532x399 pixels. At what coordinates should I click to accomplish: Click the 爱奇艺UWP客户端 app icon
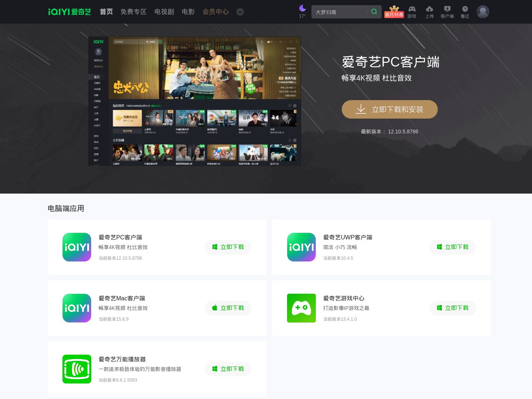(301, 247)
